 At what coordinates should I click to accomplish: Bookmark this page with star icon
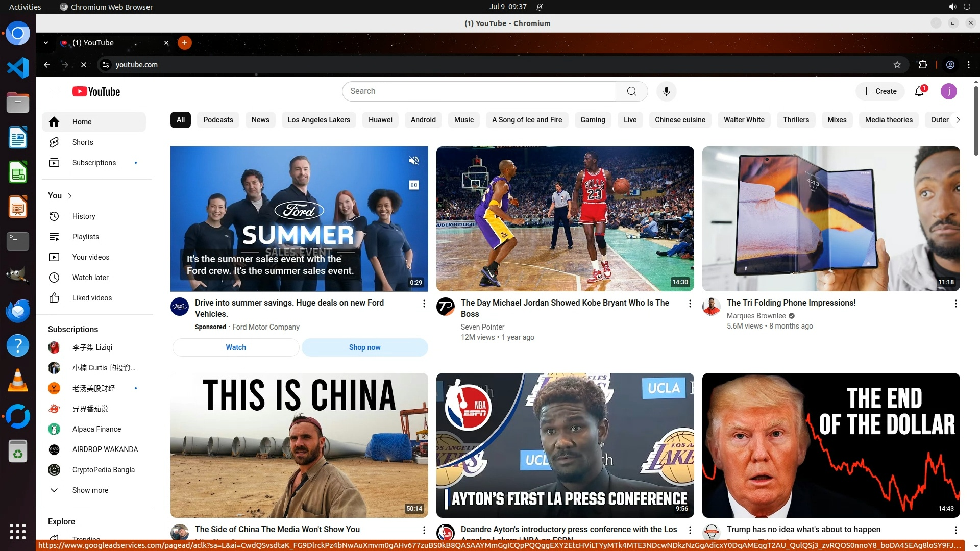[x=897, y=65]
